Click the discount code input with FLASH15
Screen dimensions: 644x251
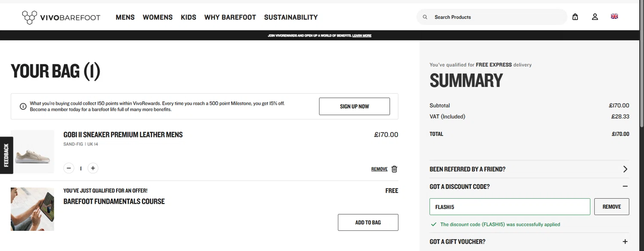coord(510,207)
